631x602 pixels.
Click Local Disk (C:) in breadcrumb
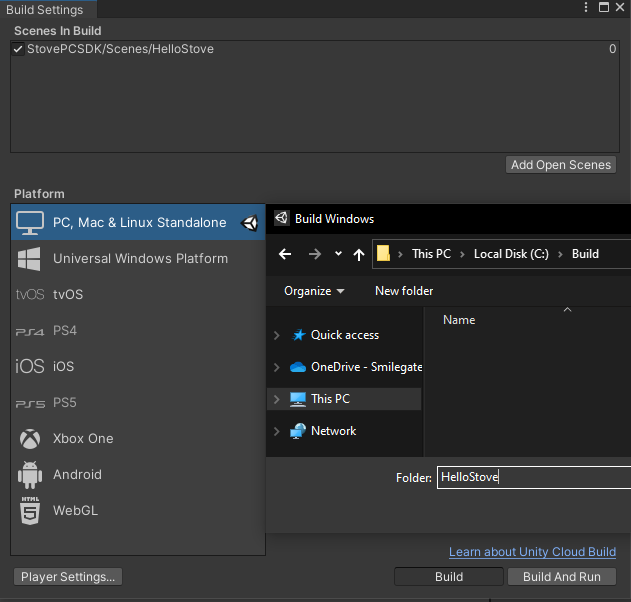(x=511, y=254)
